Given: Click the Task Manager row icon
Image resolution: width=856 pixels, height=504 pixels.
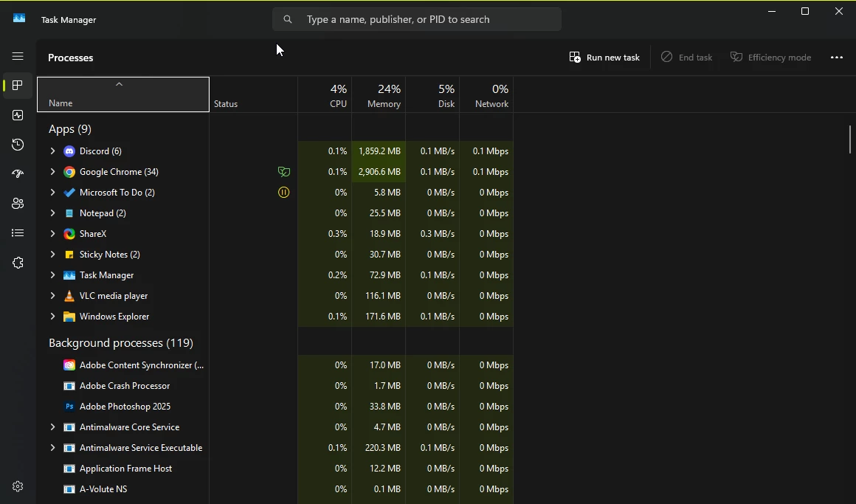Looking at the screenshot, I should (x=69, y=275).
